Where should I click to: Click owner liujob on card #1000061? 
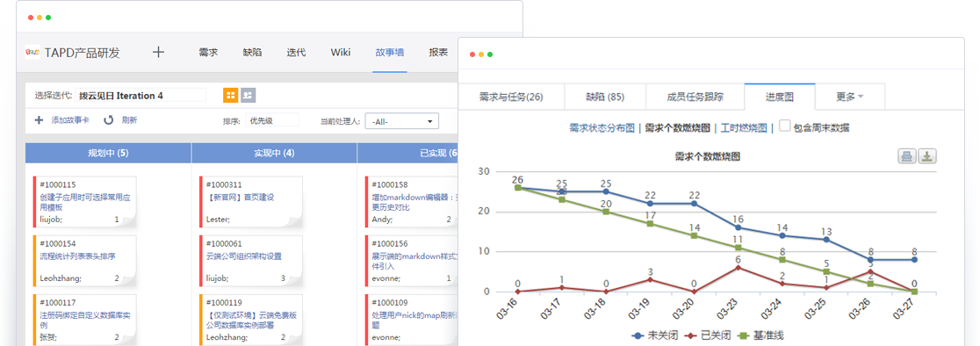pos(217,278)
